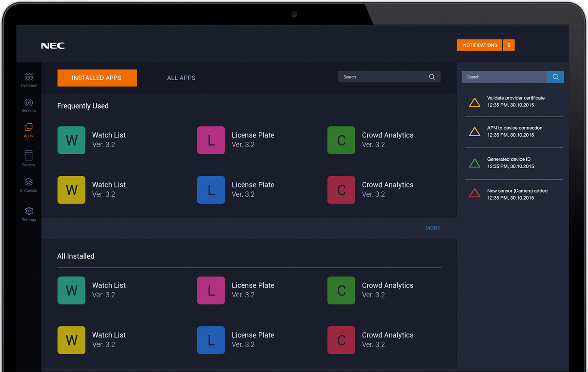Image resolution: width=588 pixels, height=372 pixels.
Task: Open the Servers icon in sidebar
Action: 28,156
